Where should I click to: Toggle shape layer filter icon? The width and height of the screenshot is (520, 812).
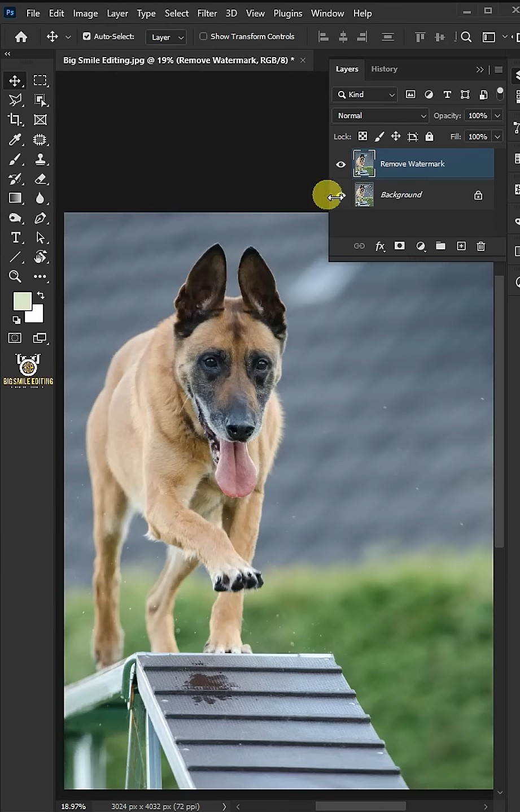click(x=465, y=94)
